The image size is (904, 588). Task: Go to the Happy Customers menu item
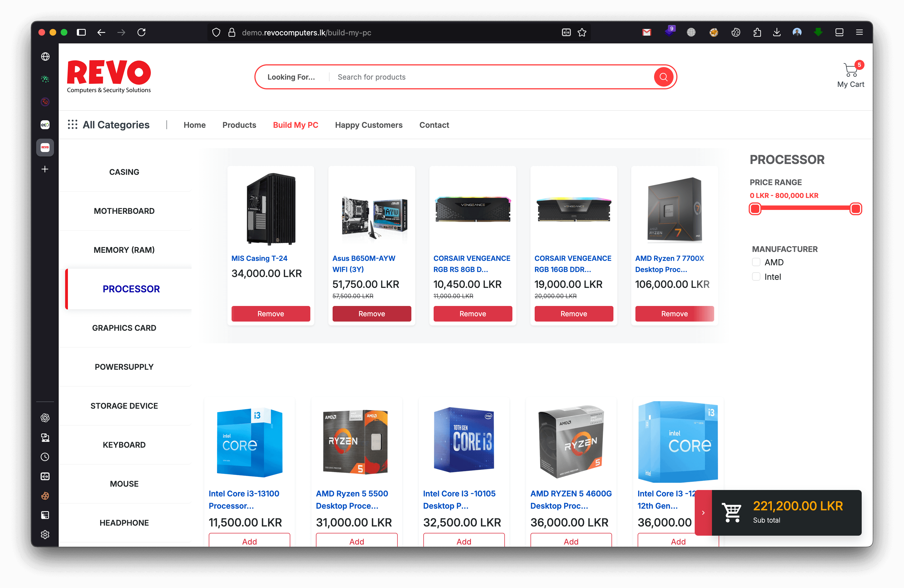tap(369, 125)
